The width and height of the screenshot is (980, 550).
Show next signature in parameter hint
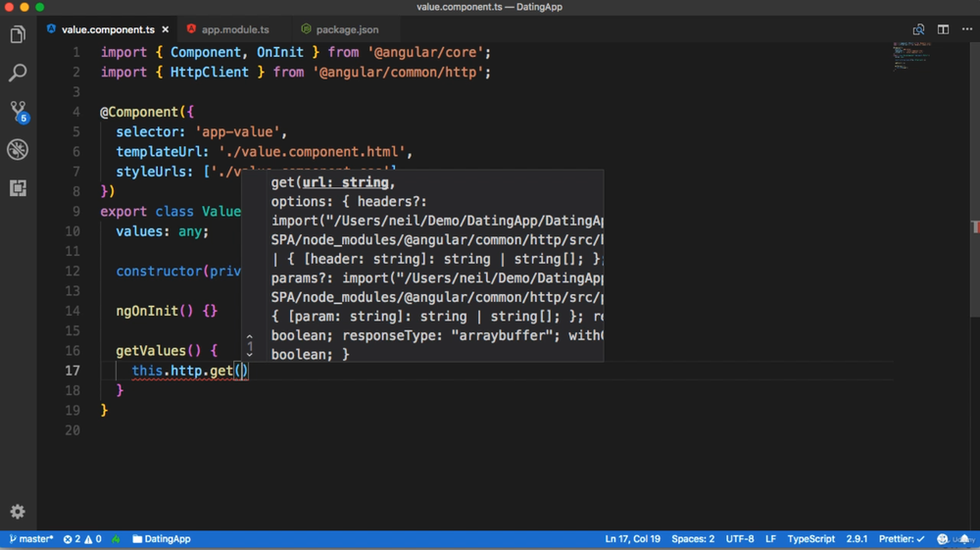coord(249,354)
